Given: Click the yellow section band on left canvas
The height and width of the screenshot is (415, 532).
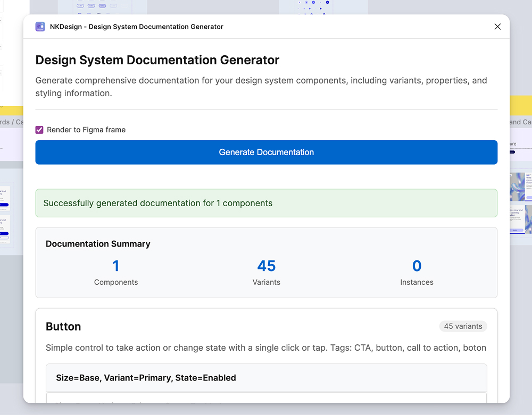Looking at the screenshot, I should tap(11, 111).
